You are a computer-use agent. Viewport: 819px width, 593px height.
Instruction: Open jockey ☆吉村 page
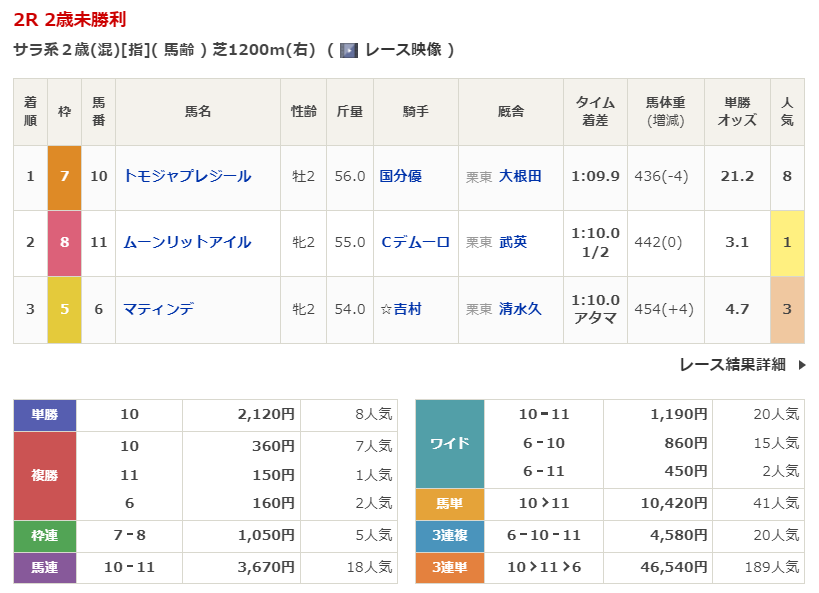click(401, 309)
